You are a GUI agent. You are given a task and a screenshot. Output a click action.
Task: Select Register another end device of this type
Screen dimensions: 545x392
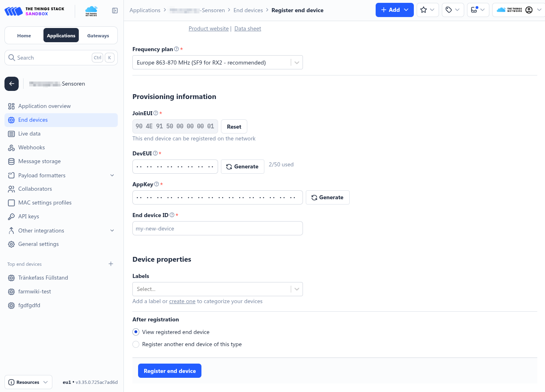coord(136,344)
